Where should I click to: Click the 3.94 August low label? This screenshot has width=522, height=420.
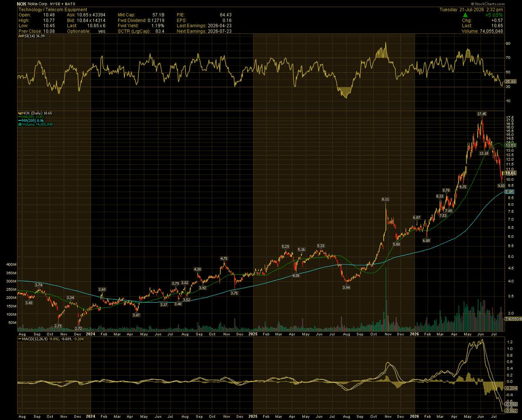(x=346, y=288)
